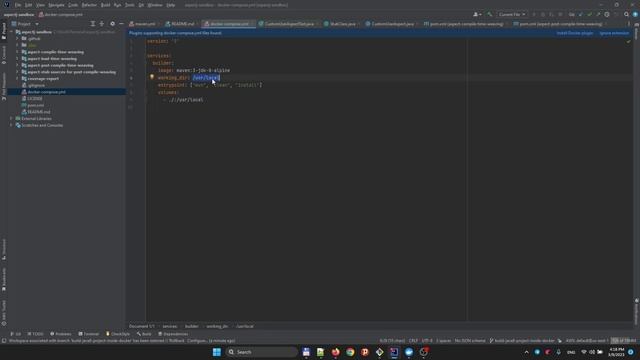640x360 pixels.
Task: Open the Pull Requests tool window stripe button
Action: pyautogui.click(x=4, y=86)
